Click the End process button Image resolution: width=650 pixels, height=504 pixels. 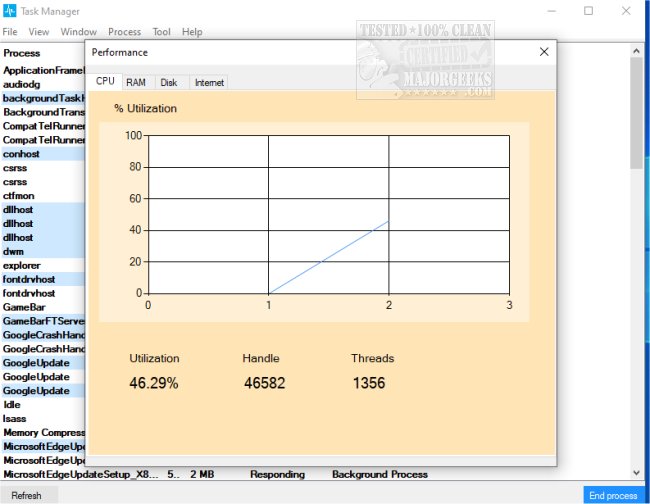point(613,495)
